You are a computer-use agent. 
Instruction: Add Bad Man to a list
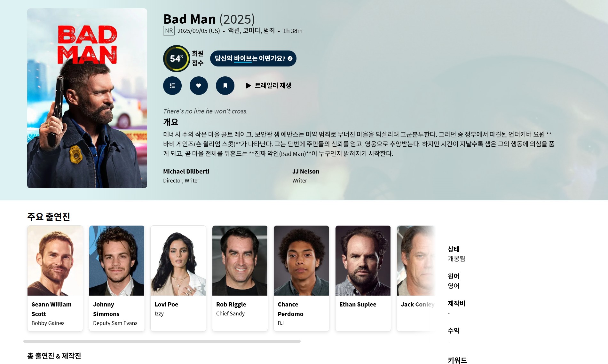[172, 86]
